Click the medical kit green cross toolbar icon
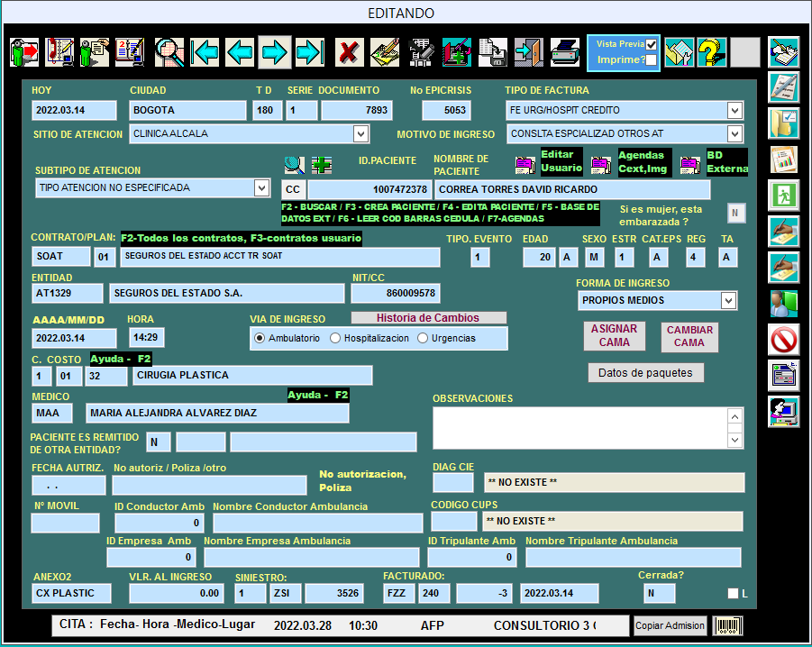 pyautogui.click(x=457, y=52)
